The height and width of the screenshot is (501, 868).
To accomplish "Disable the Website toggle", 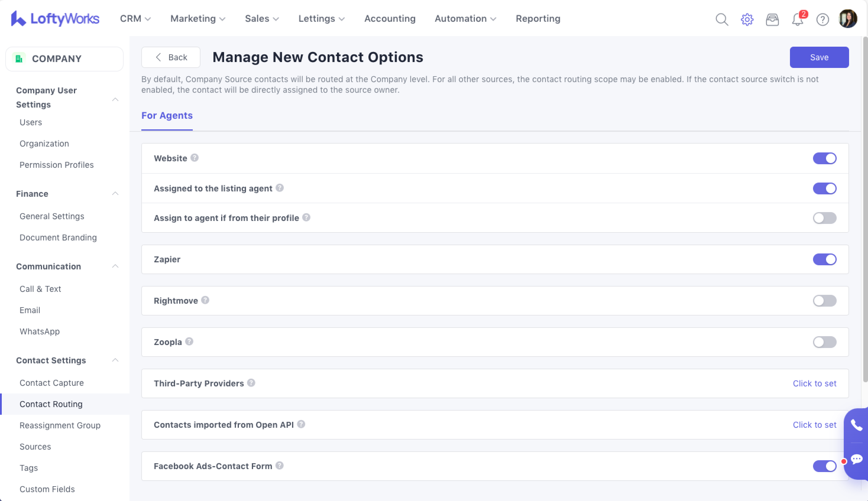I will point(824,158).
